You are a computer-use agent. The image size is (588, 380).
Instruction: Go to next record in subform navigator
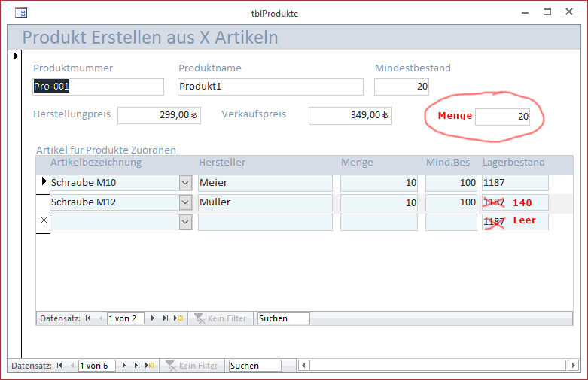click(153, 318)
